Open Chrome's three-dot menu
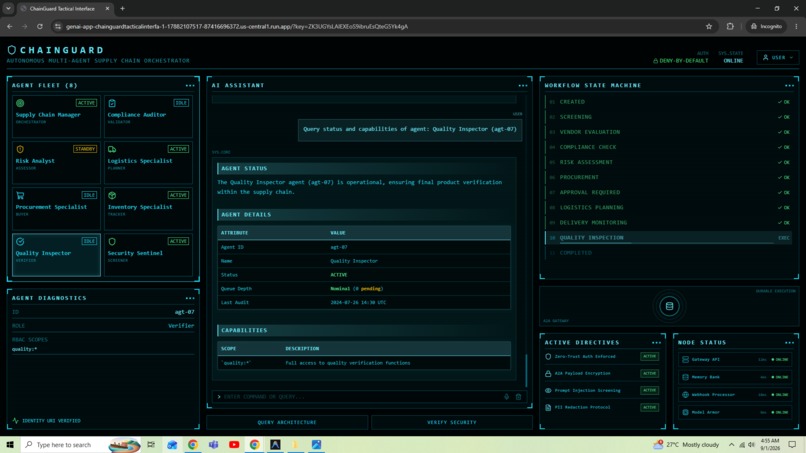This screenshot has width=806, height=453. point(796,26)
